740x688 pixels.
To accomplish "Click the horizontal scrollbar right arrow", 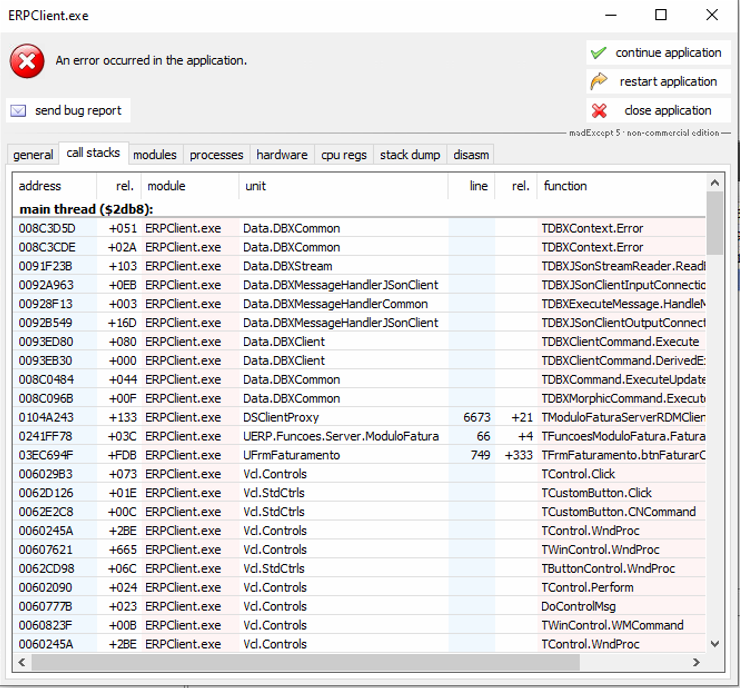I will click(697, 662).
